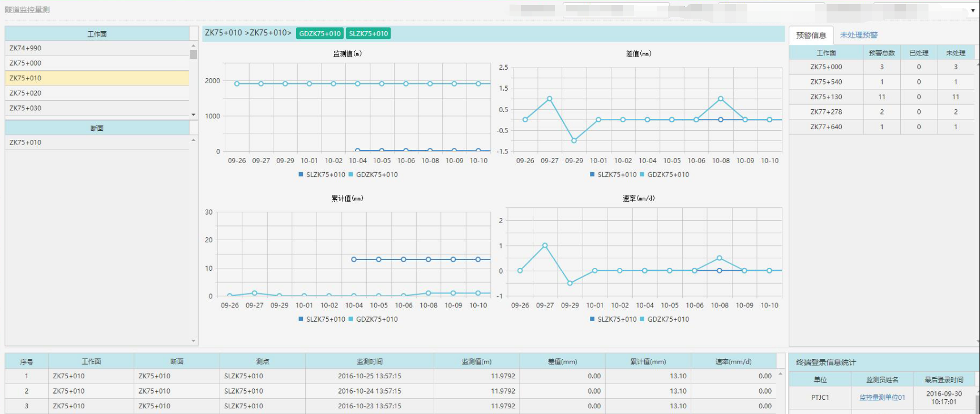
Task: Select ZK74+990 in the work face list
Action: [97, 48]
